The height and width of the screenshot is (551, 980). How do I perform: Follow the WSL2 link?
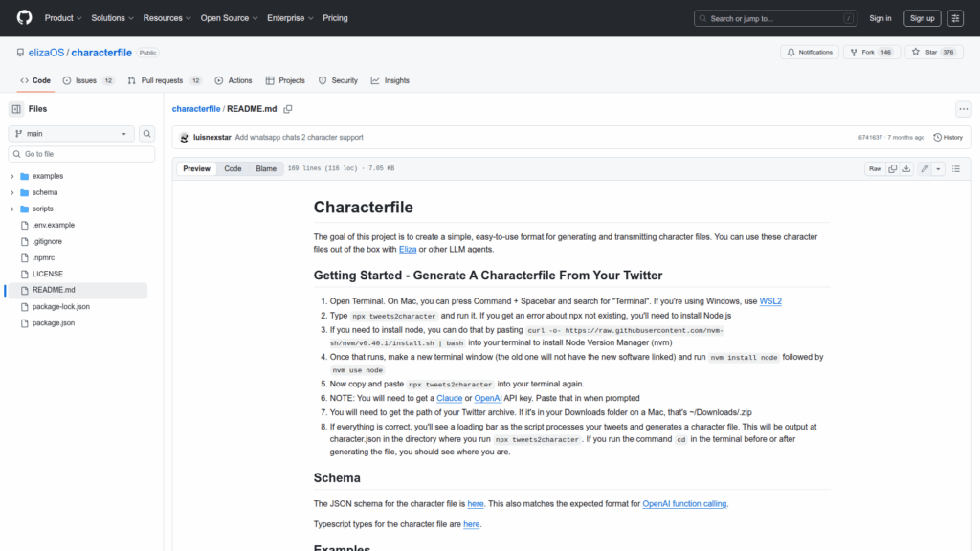click(770, 301)
